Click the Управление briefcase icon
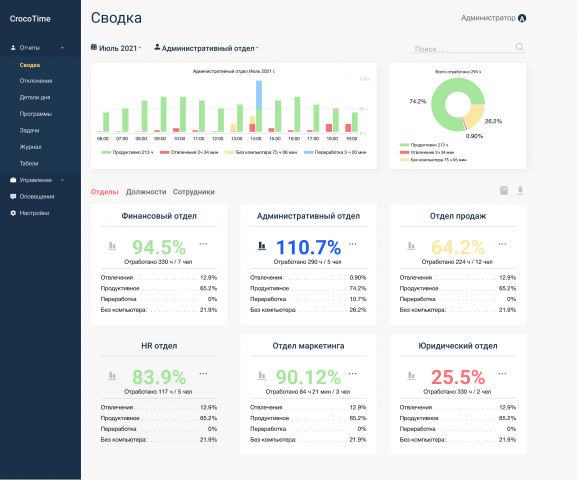577x480 pixels. [x=13, y=180]
